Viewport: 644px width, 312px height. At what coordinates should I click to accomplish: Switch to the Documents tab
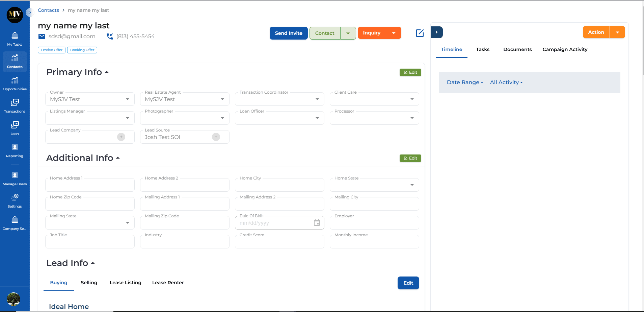pos(517,49)
